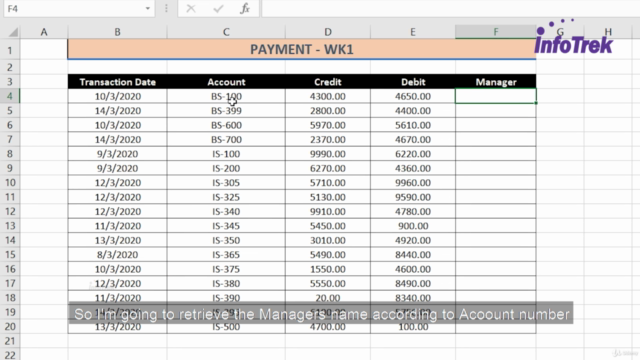Select column E header
The height and width of the screenshot is (360, 640).
(x=413, y=32)
